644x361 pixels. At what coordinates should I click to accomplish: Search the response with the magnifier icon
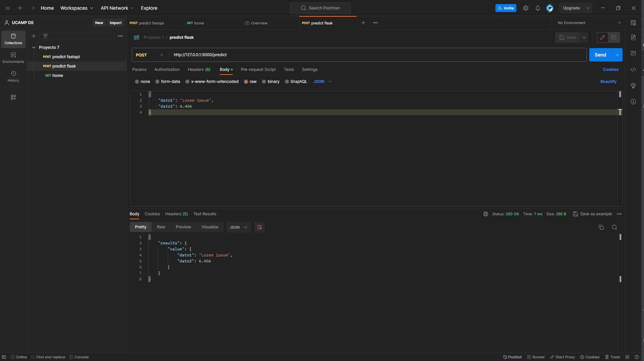click(614, 227)
